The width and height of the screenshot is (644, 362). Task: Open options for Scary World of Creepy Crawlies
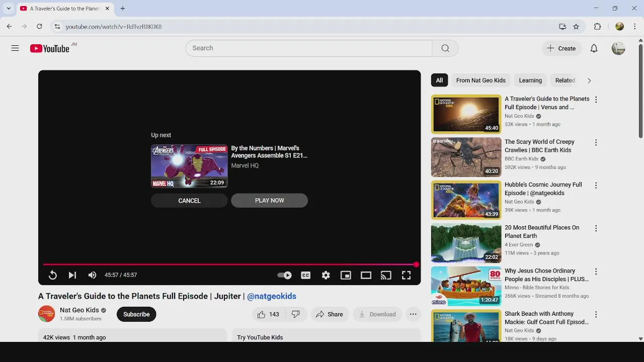[x=596, y=142]
